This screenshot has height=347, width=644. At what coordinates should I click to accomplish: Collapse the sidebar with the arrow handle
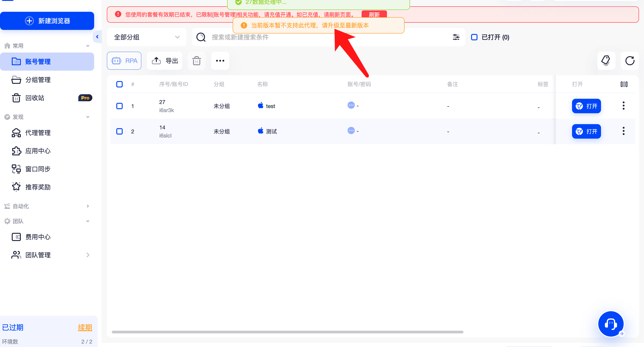click(x=97, y=37)
